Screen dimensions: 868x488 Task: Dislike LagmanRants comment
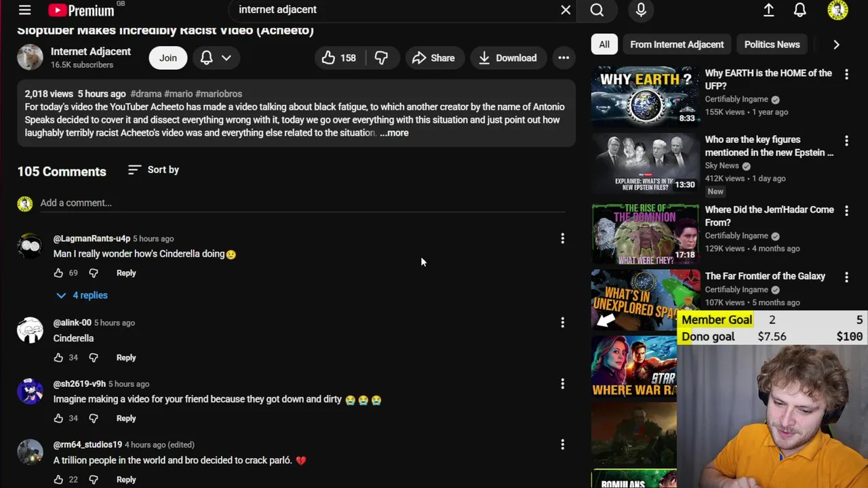point(94,273)
